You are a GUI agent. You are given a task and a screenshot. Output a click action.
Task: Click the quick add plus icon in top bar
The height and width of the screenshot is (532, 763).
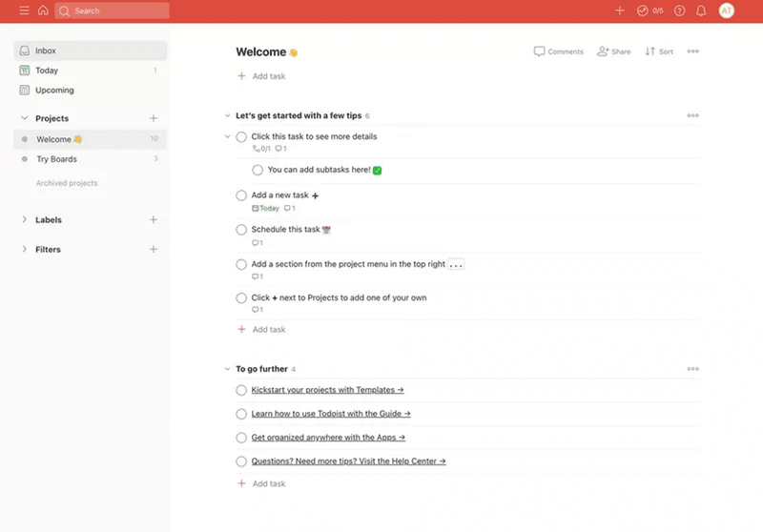(620, 10)
